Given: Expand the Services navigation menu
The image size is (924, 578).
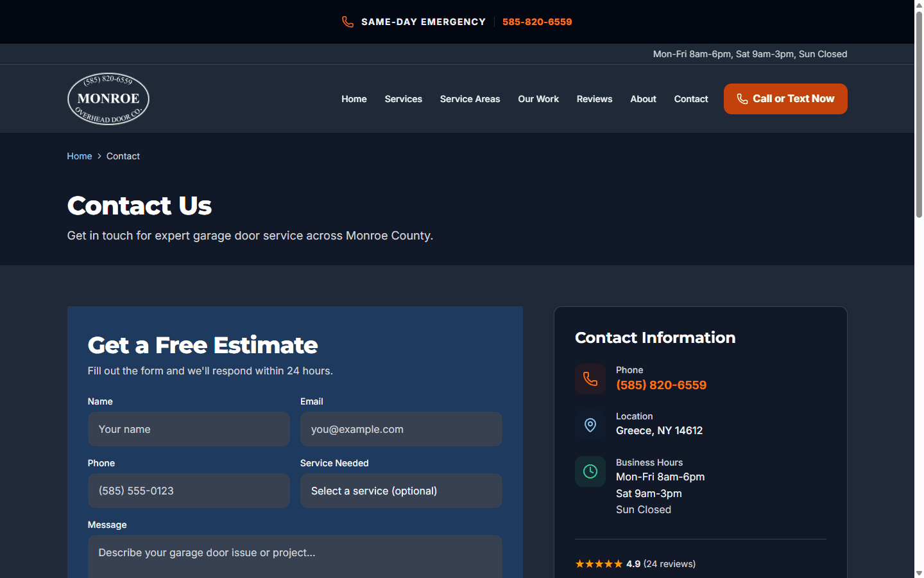Looking at the screenshot, I should 403,99.
